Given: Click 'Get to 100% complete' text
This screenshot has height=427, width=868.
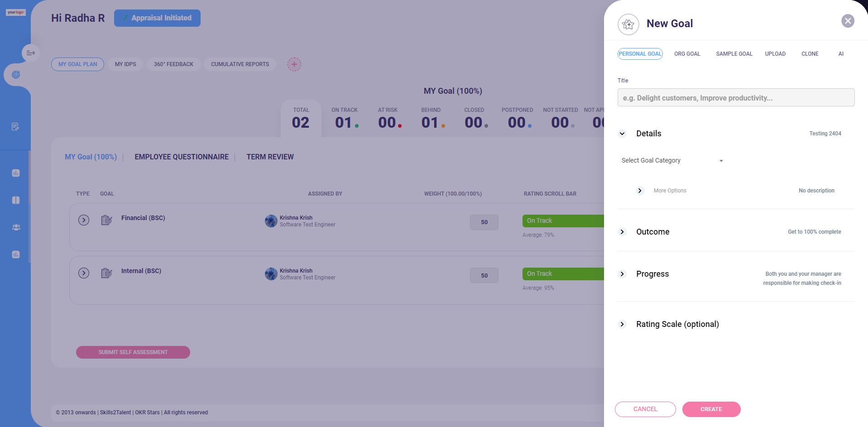Looking at the screenshot, I should coord(815,232).
